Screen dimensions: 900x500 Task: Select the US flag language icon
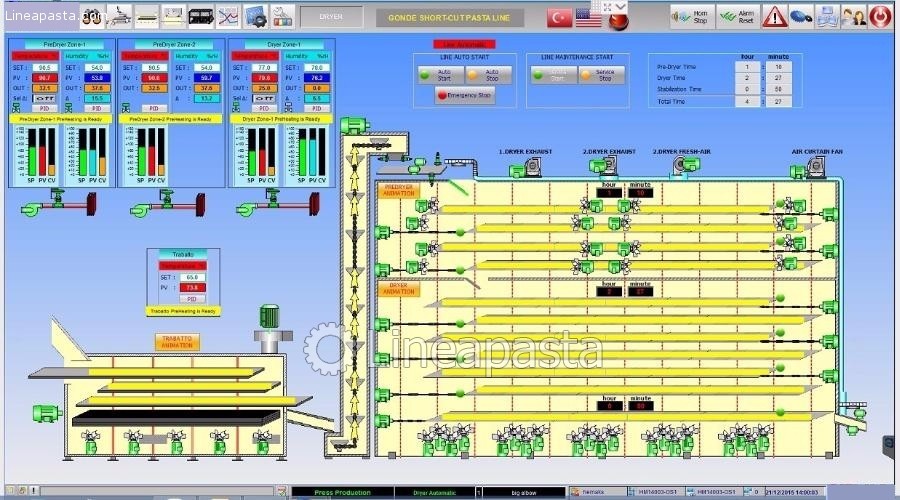pos(589,17)
